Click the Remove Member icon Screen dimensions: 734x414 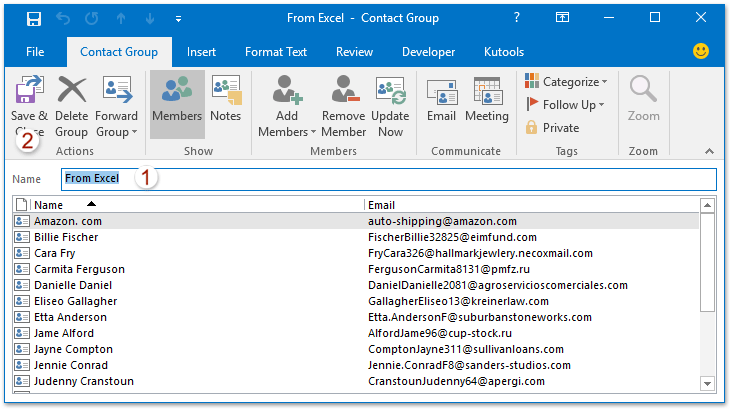[x=343, y=93]
